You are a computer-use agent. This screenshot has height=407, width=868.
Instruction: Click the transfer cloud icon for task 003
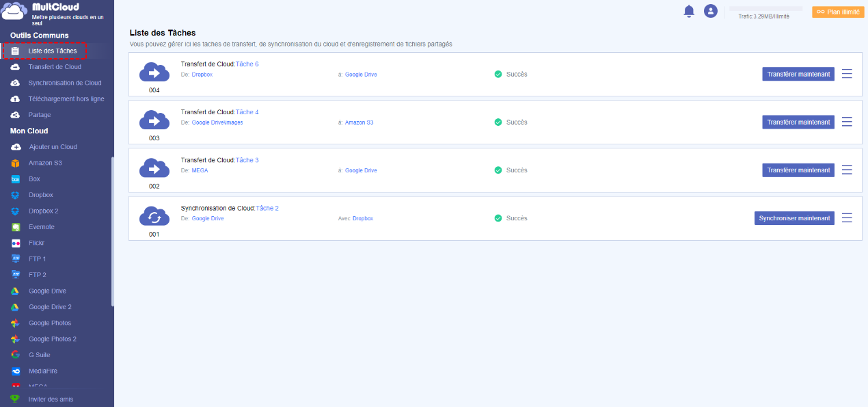(x=154, y=120)
